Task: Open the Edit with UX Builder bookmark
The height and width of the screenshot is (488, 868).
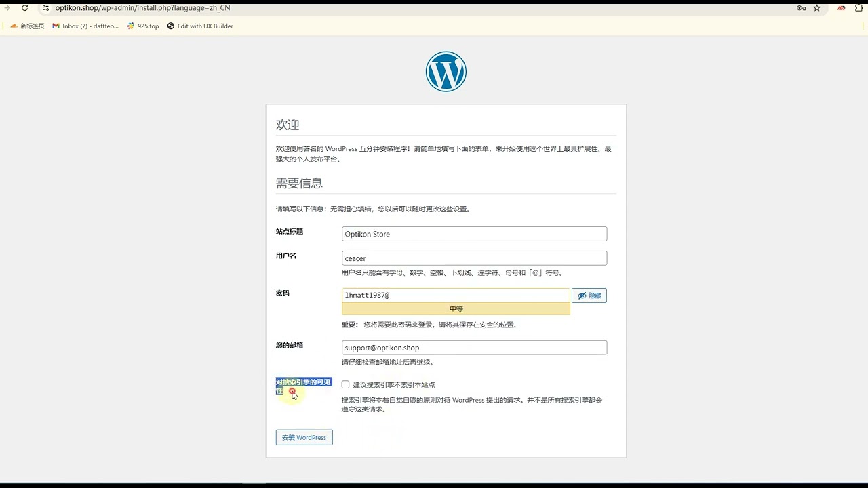Action: point(200,26)
